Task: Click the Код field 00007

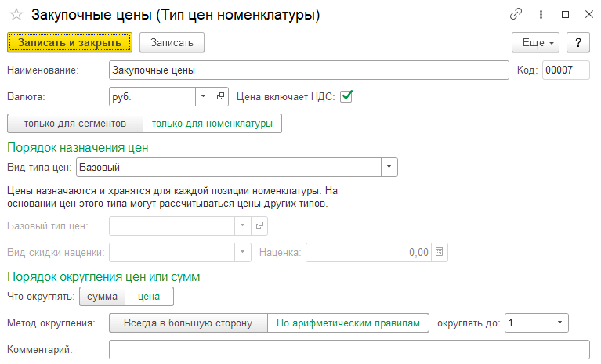Action: (x=566, y=70)
